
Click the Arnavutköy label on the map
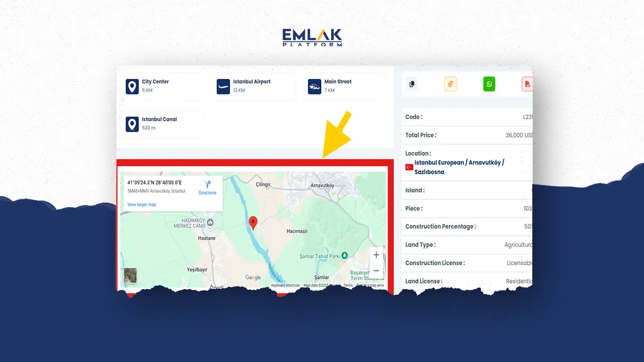(324, 186)
